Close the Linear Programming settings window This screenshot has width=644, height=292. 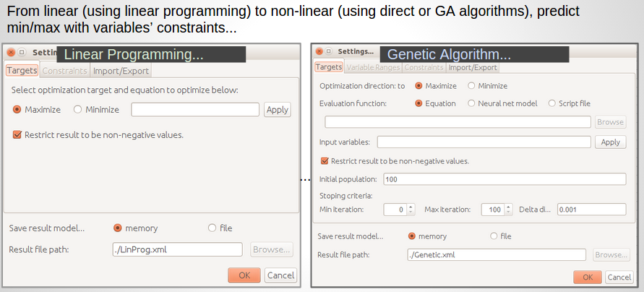click(x=11, y=53)
